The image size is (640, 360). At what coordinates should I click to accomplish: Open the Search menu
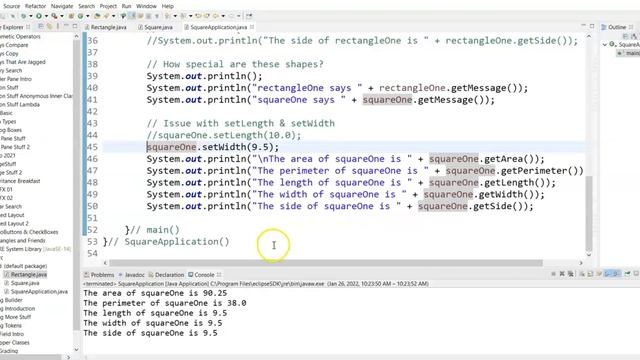(87, 6)
